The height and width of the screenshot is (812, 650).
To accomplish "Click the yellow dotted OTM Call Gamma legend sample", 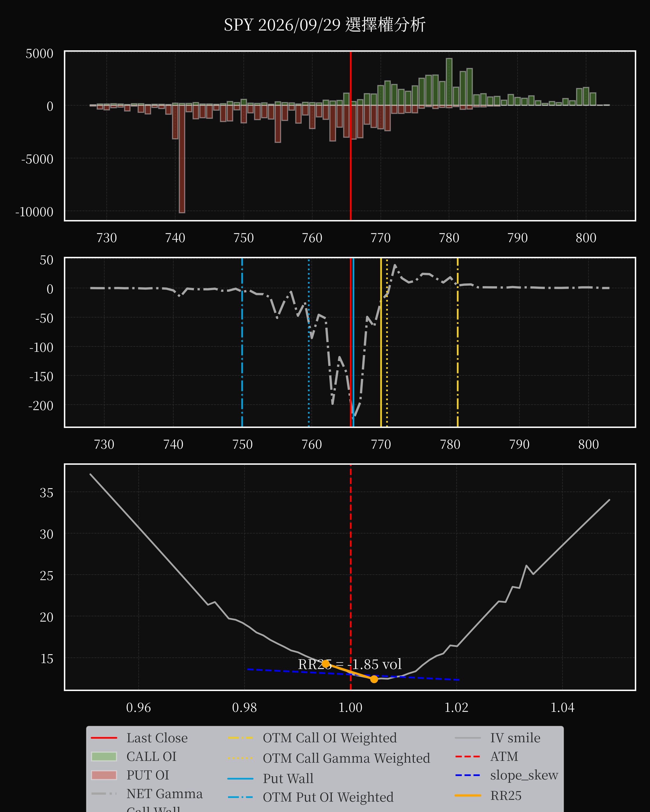I will (x=240, y=758).
